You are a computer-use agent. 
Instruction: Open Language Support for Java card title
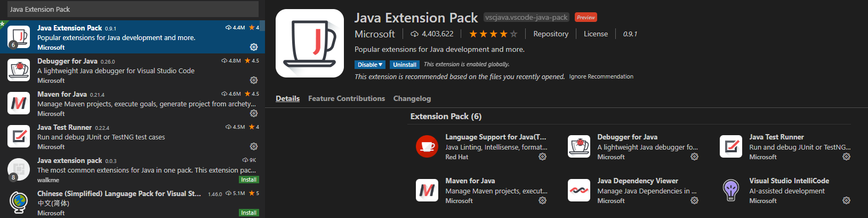pyautogui.click(x=496, y=137)
